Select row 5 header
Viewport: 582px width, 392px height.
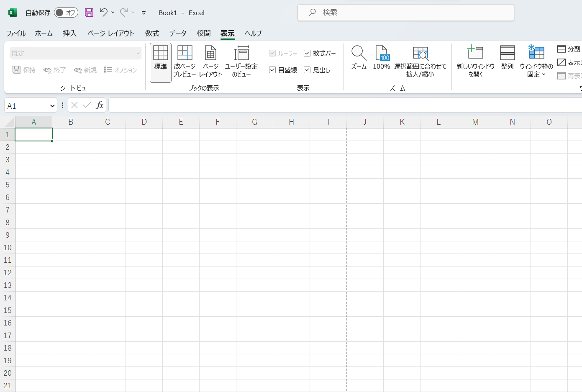[8, 185]
